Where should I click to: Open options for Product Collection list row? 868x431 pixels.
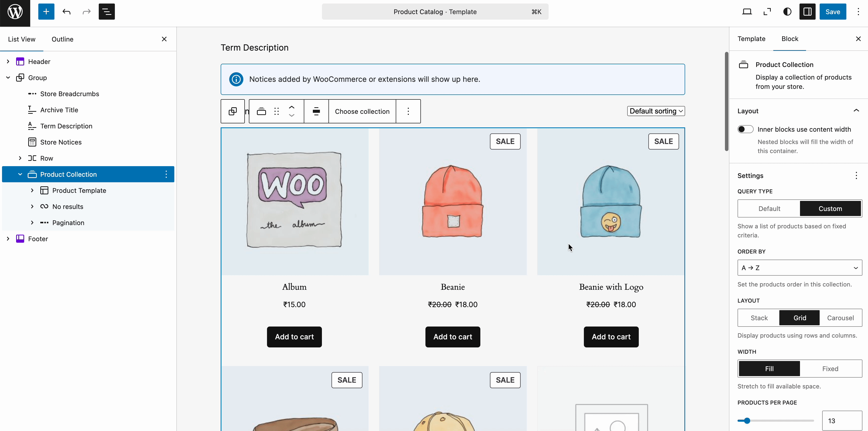point(166,174)
